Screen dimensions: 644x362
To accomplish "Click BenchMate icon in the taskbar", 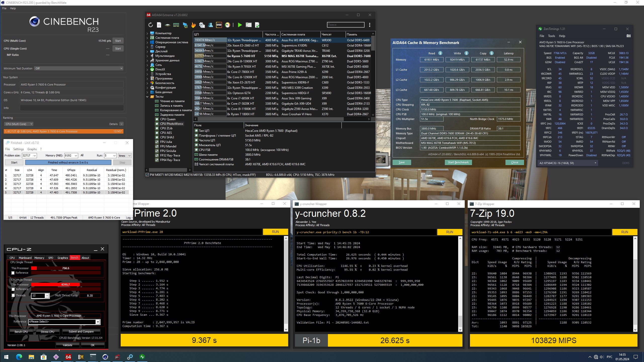I will point(81,357).
